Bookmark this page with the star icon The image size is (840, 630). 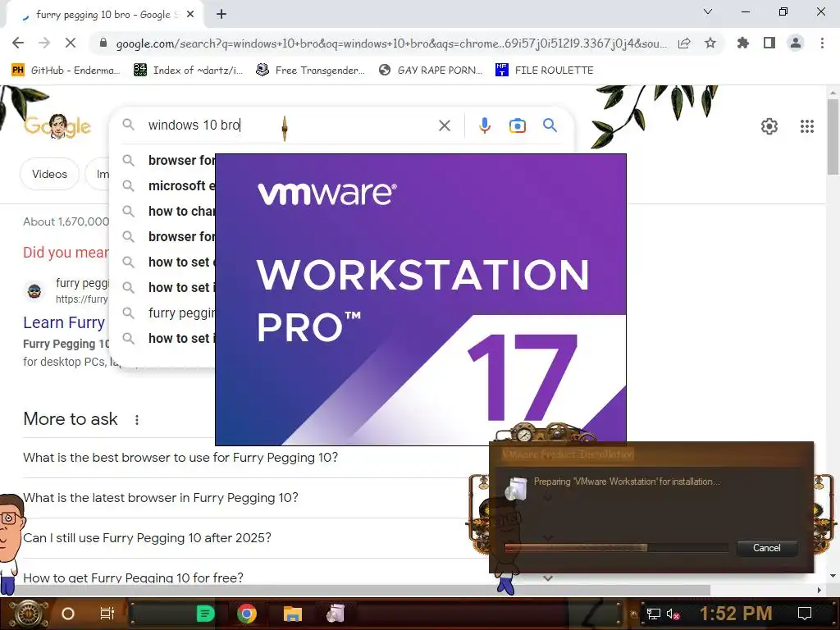click(710, 43)
